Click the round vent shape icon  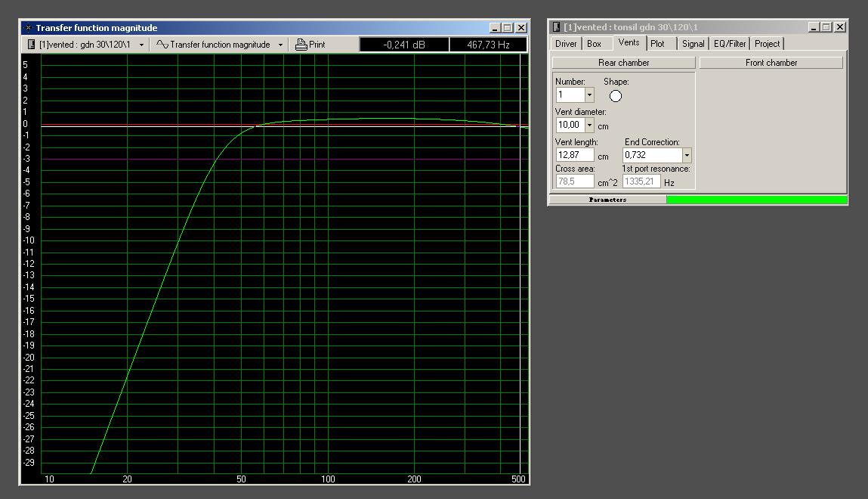pyautogui.click(x=615, y=96)
